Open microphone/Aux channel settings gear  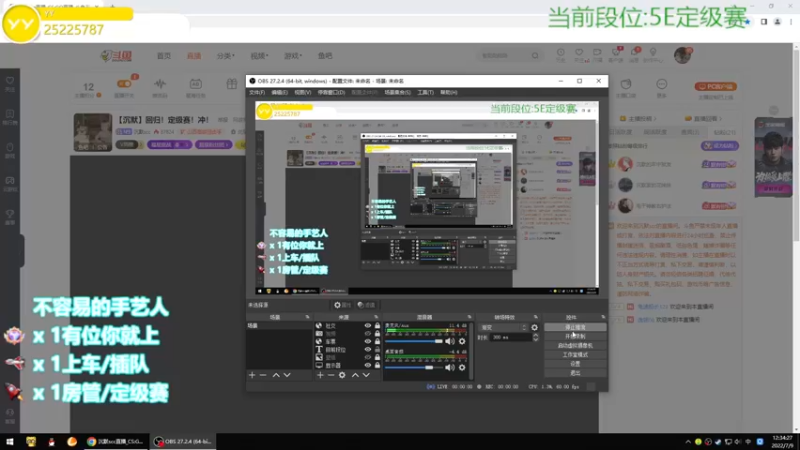(462, 341)
